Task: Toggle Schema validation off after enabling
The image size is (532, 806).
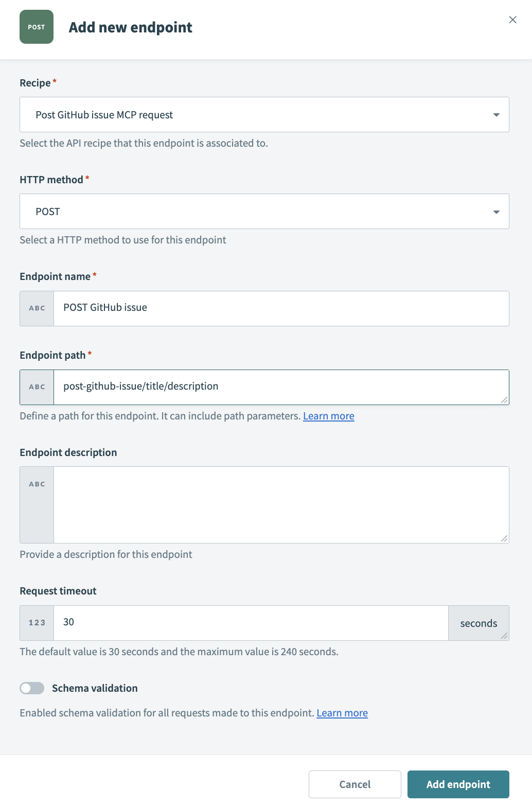Action: 32,688
